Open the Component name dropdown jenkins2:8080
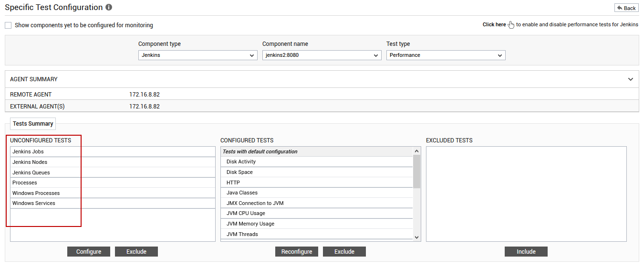 coord(322,55)
